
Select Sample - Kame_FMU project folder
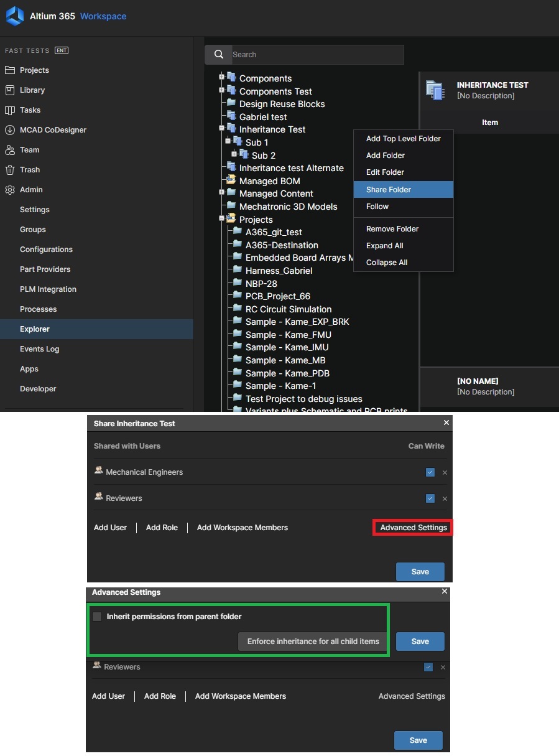[288, 335]
